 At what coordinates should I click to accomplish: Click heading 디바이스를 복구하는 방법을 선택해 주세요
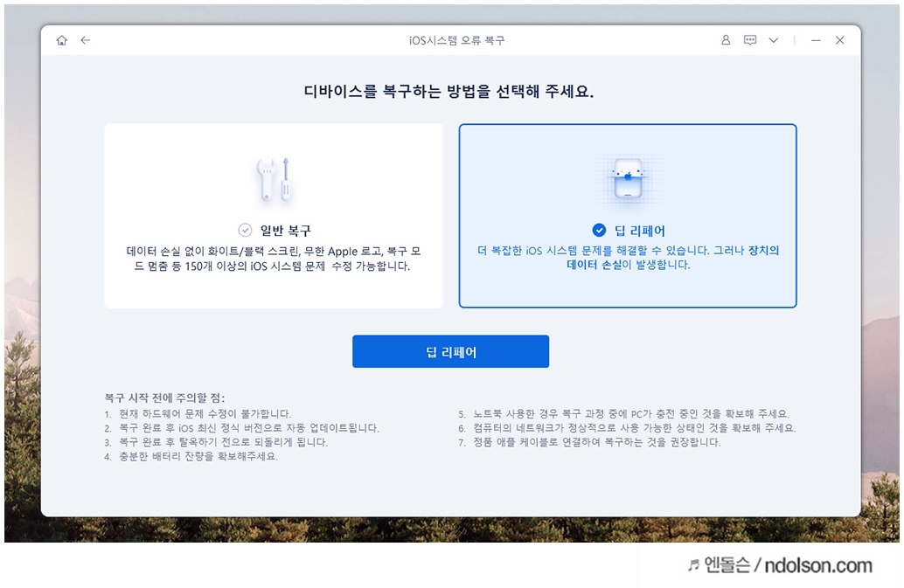pyautogui.click(x=449, y=91)
